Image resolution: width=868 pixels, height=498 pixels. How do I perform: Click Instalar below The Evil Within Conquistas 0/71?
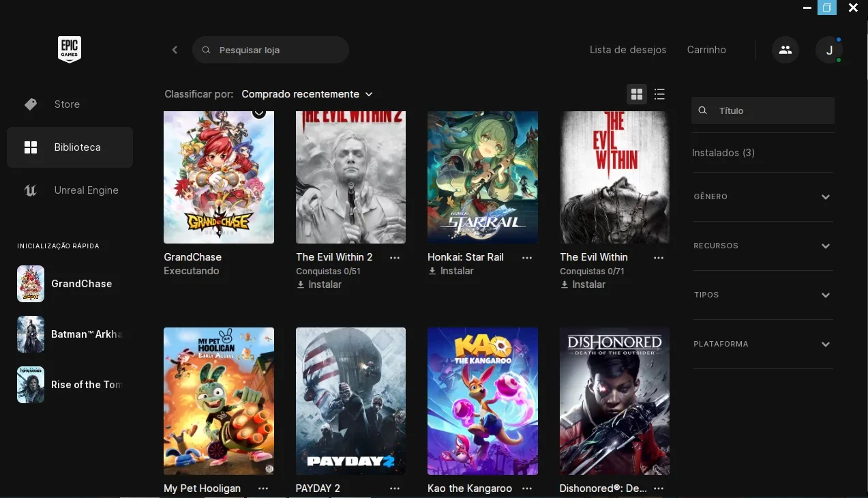(x=583, y=284)
